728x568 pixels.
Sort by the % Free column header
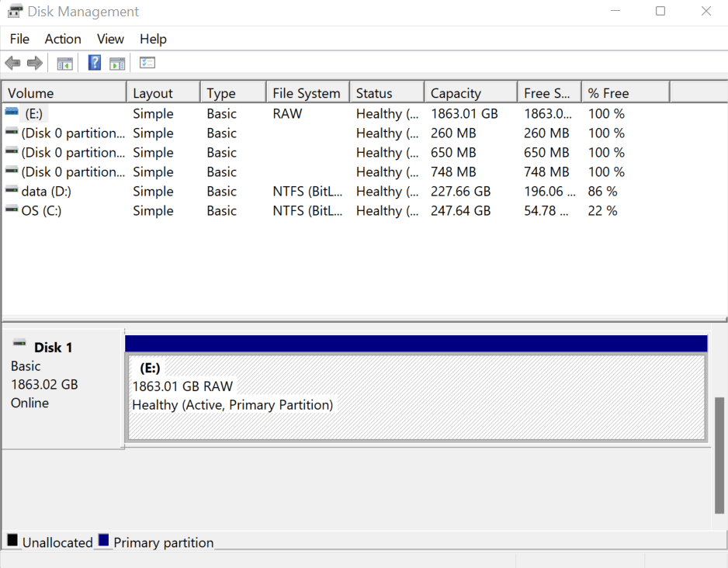(626, 93)
